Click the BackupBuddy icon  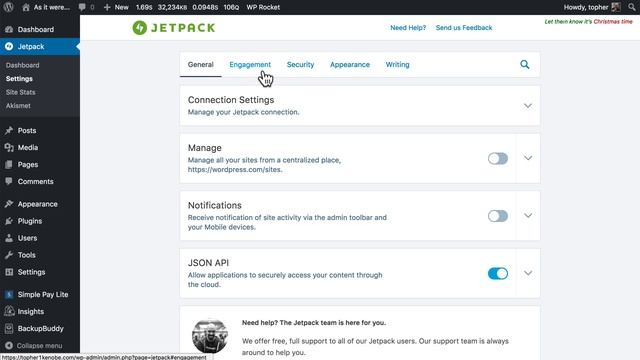[9, 329]
